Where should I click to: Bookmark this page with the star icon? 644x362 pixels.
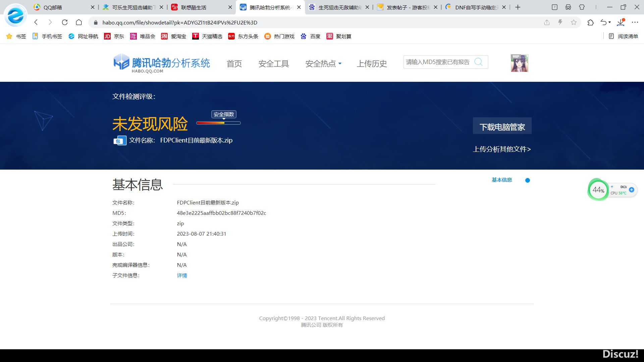[574, 22]
